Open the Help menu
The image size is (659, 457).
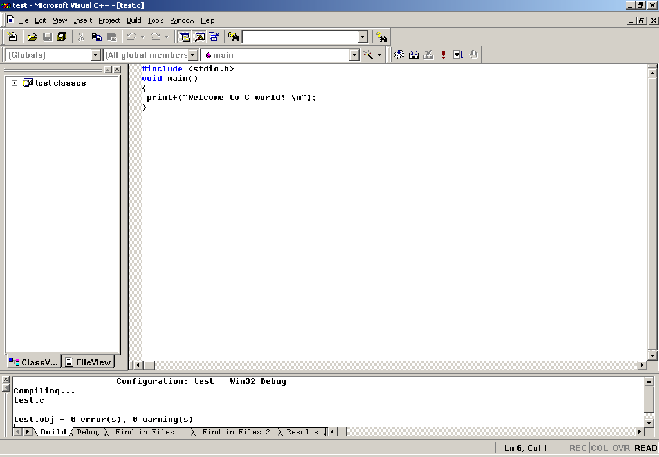[208, 21]
